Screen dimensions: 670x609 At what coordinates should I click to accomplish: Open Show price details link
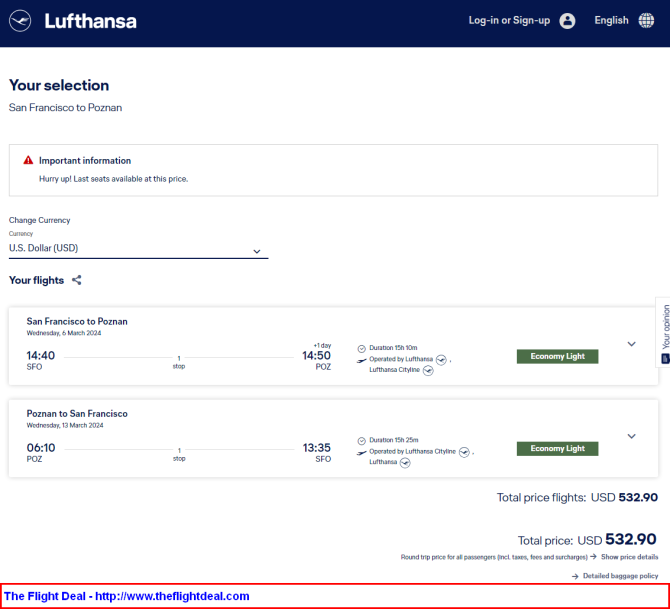(x=629, y=557)
